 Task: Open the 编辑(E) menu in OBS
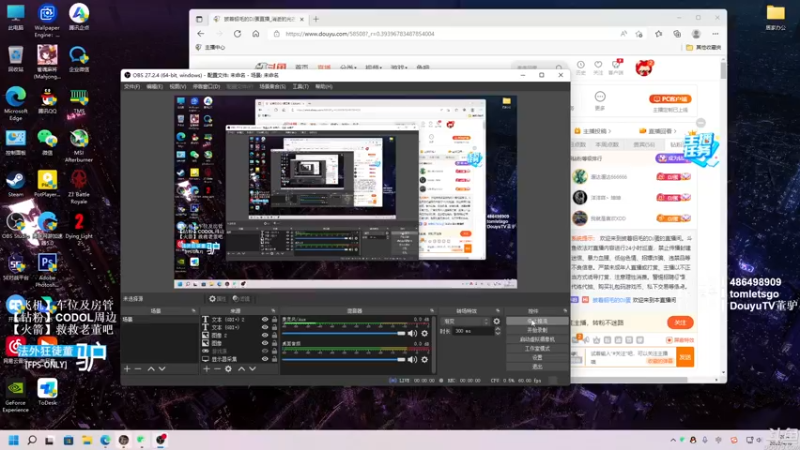[x=154, y=87]
